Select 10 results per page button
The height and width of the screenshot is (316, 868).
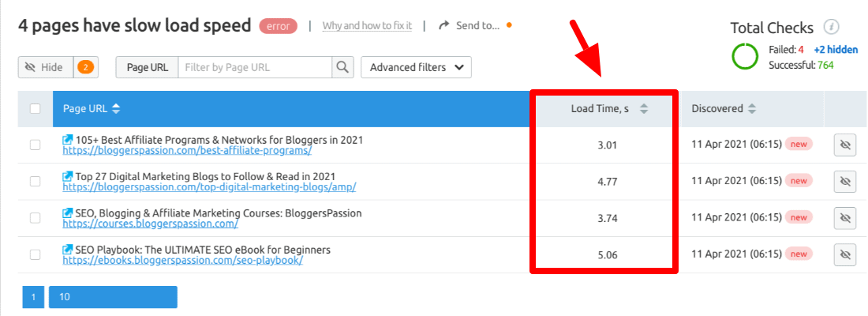click(x=113, y=297)
